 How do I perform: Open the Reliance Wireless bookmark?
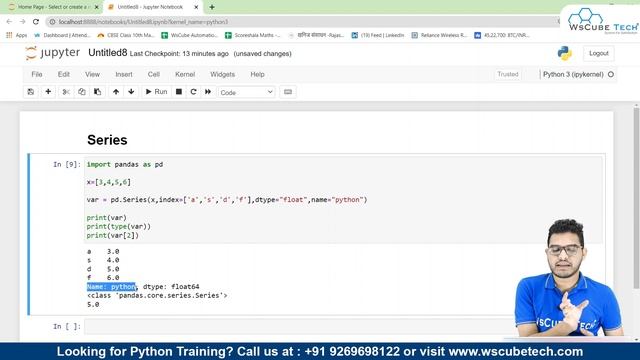coord(439,36)
